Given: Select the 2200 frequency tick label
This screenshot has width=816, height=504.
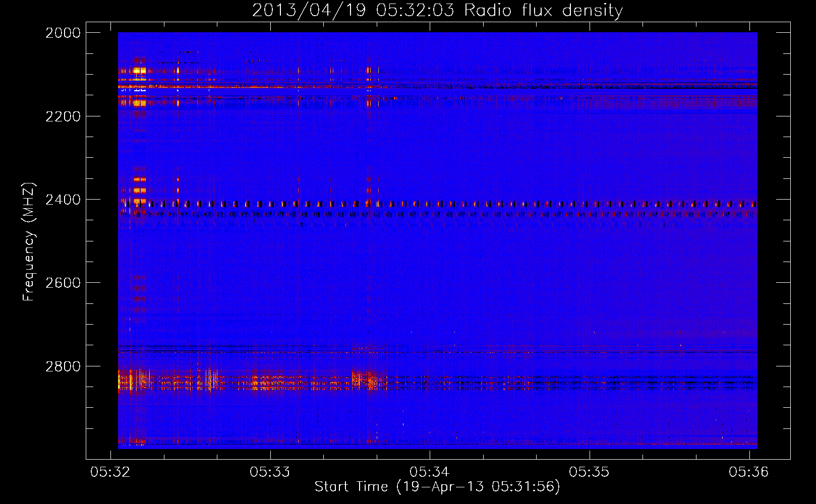Looking at the screenshot, I should click(63, 116).
